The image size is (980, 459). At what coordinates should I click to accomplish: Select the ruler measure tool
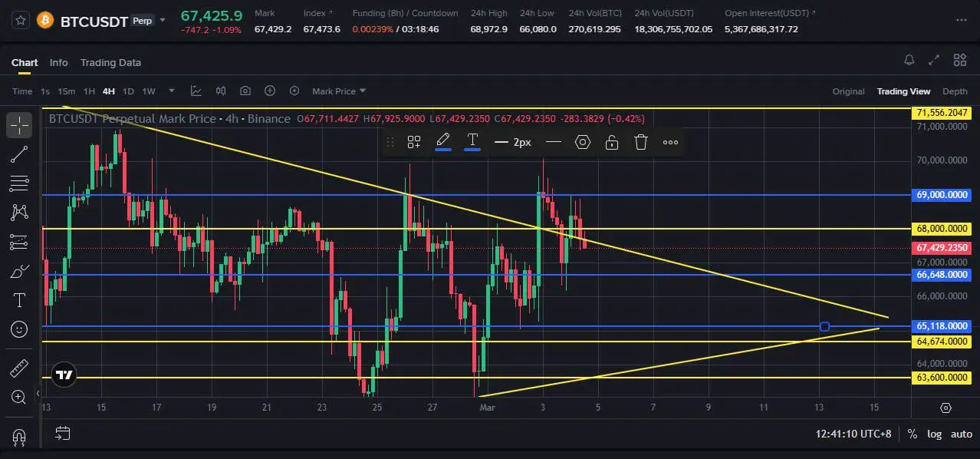(x=19, y=369)
